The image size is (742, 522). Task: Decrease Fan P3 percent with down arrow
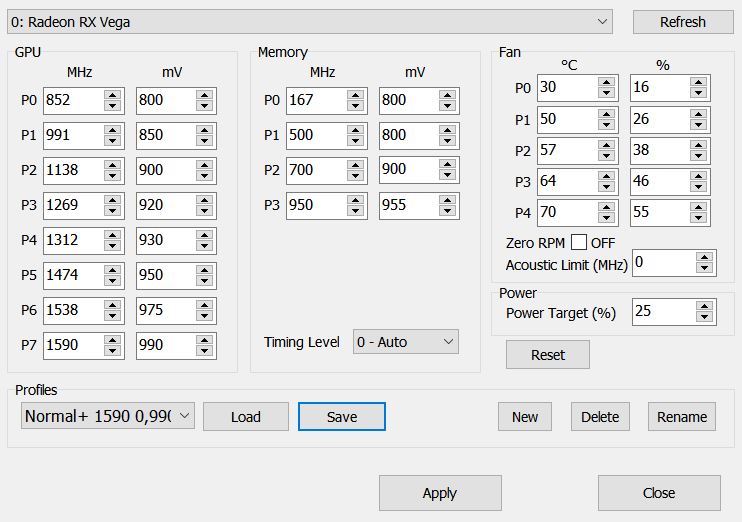click(x=698, y=187)
